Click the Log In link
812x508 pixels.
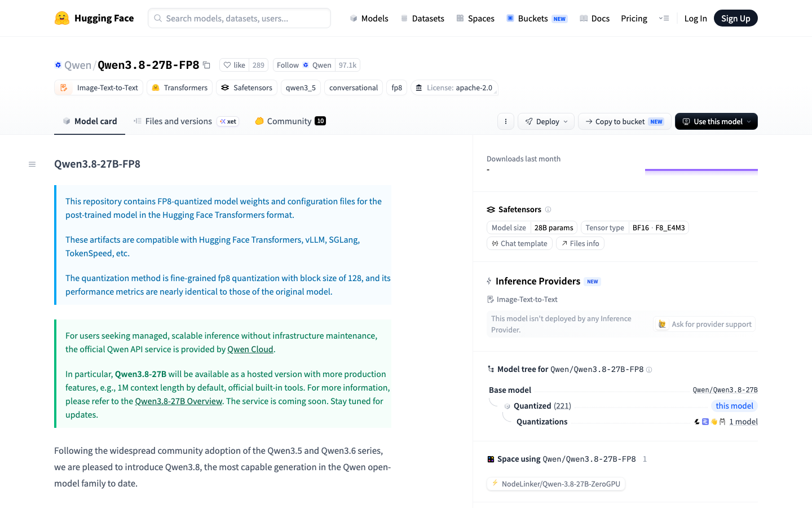695,18
